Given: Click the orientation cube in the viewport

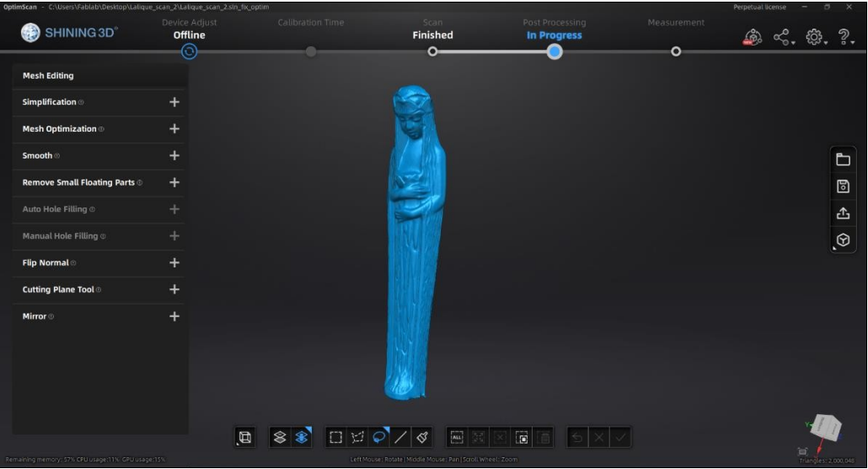Looking at the screenshot, I should 826,429.
